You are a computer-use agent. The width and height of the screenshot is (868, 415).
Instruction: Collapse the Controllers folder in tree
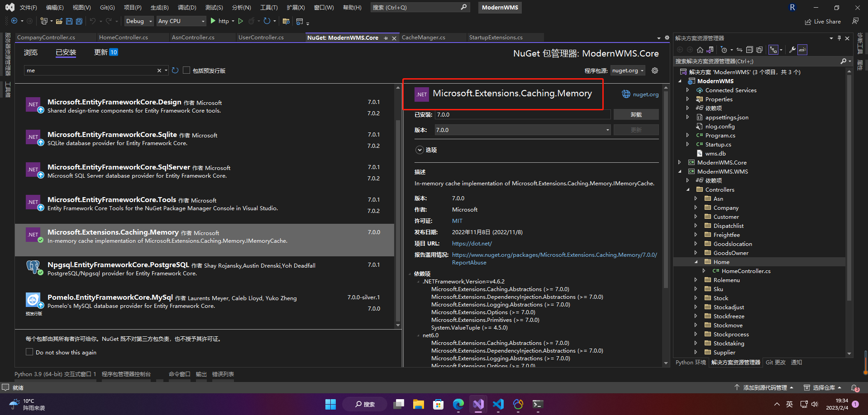[x=688, y=189]
